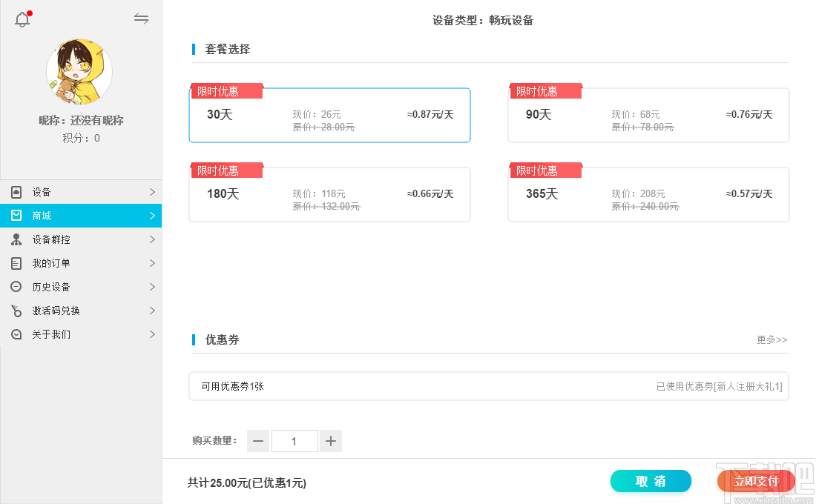Click the 设备 cloud icon in sidebar
Viewport: 816px width, 504px height.
(x=16, y=192)
